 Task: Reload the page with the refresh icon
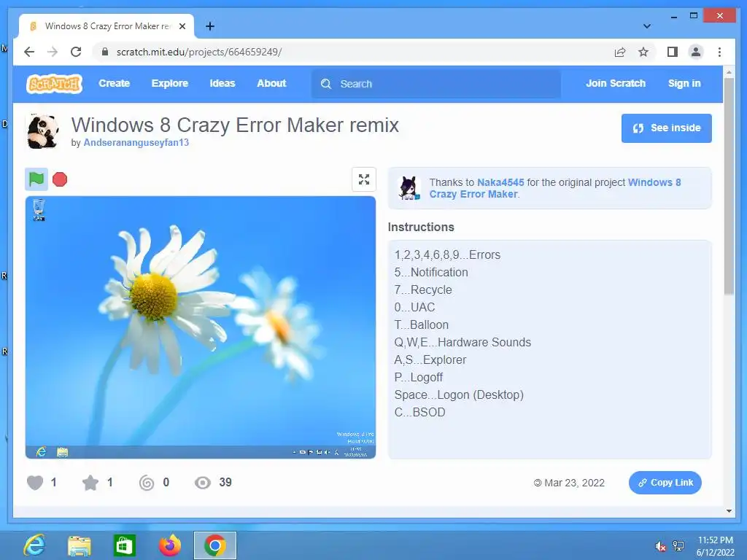(76, 52)
